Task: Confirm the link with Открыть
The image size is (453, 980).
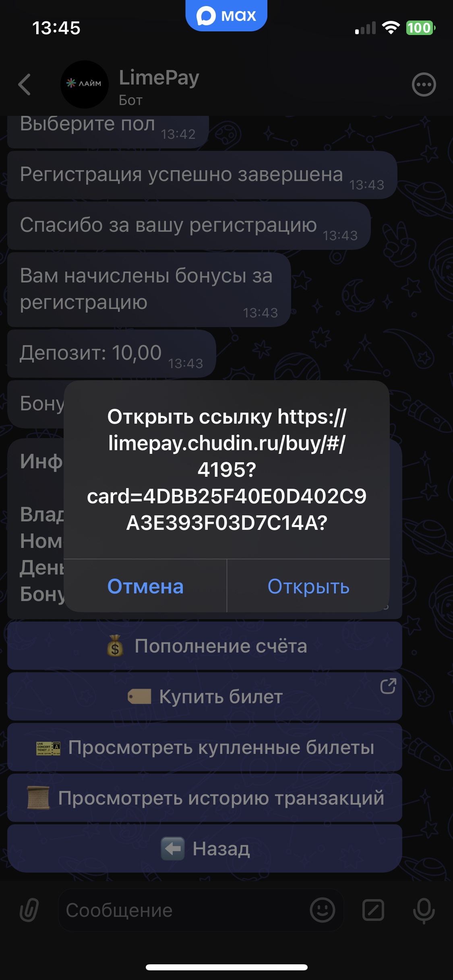Action: (x=308, y=586)
